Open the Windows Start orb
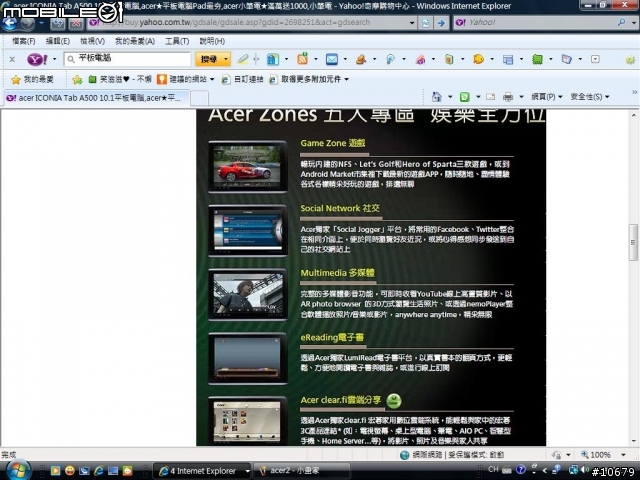The image size is (640, 480). (x=18, y=471)
